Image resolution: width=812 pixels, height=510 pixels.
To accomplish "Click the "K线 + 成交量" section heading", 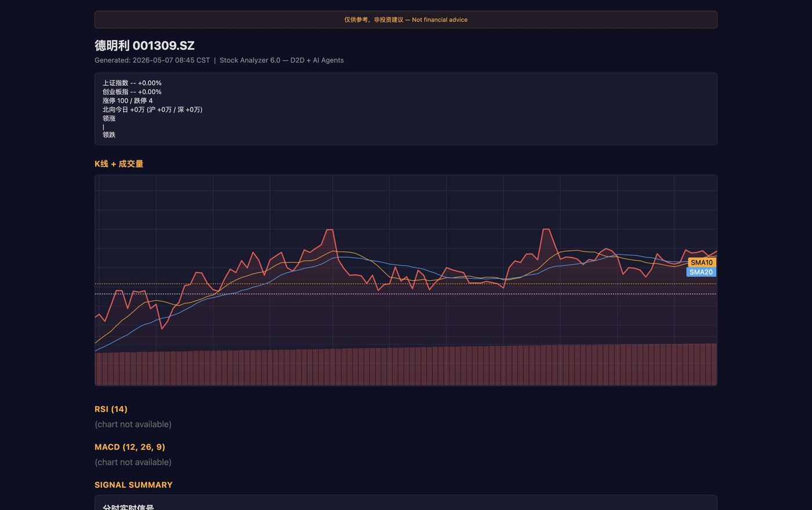I will (x=119, y=164).
